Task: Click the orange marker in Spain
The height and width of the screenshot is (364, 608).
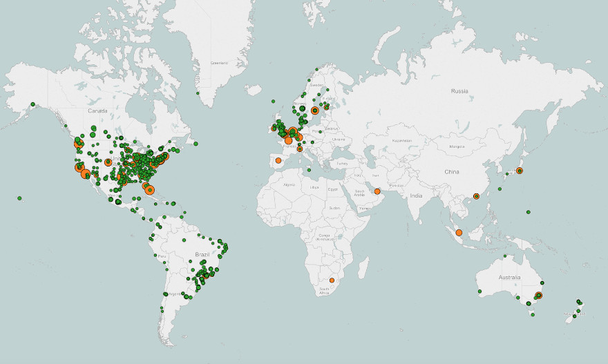Action: [x=278, y=160]
